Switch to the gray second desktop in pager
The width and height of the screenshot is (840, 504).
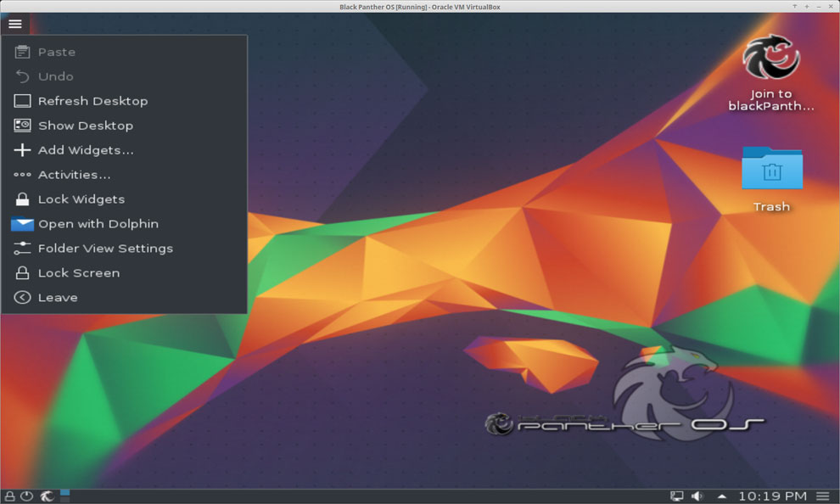click(64, 499)
